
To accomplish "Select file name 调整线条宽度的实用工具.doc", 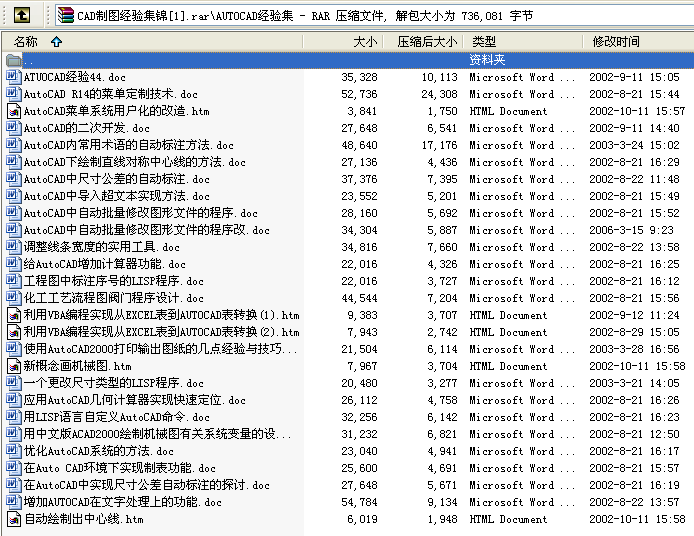I will (101, 247).
